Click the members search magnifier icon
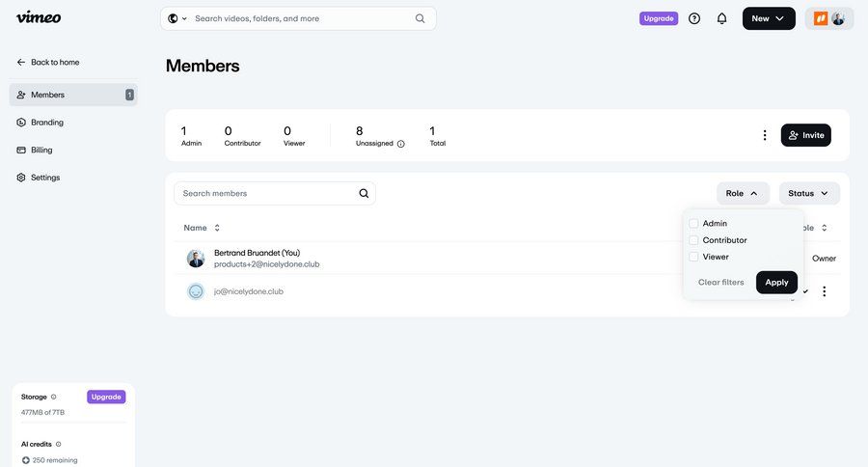 pos(364,193)
